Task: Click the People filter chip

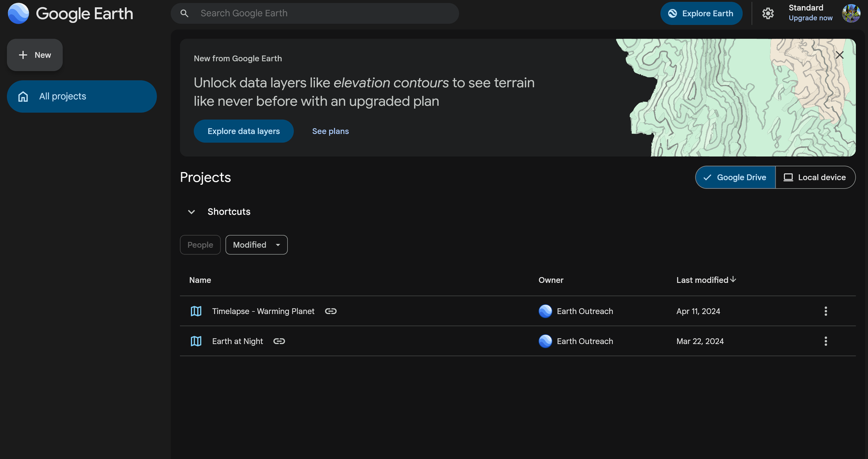Action: (200, 245)
